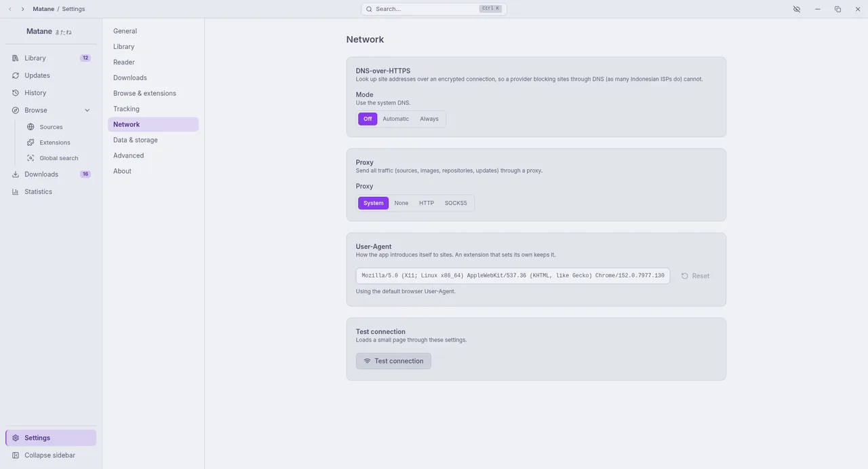Click text 'Using the default browser User-Agent.'
Image resolution: width=868 pixels, height=469 pixels.
[x=406, y=291]
